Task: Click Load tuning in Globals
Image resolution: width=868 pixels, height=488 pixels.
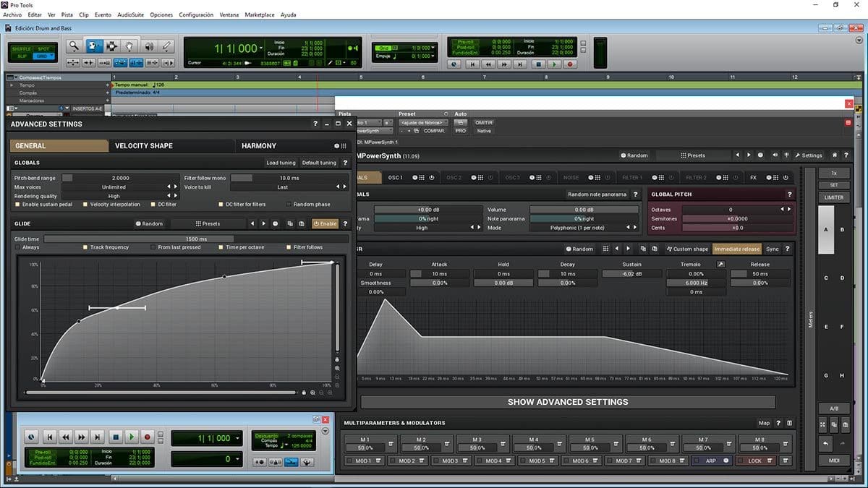Action: click(281, 163)
